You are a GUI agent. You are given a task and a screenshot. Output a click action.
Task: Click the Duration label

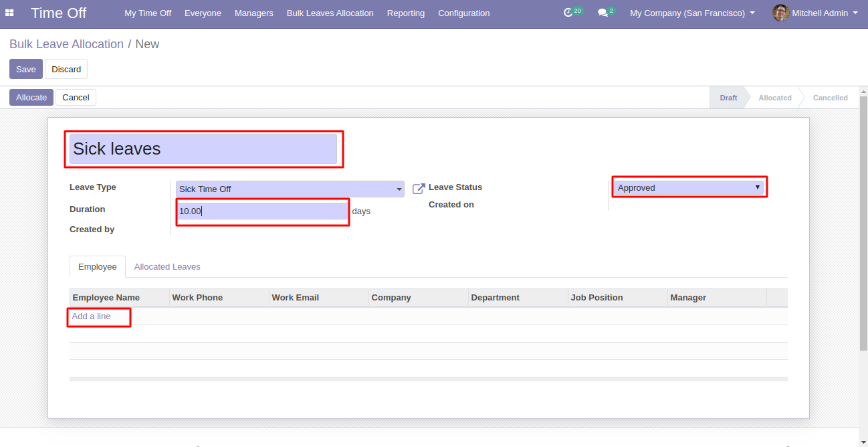(88, 209)
